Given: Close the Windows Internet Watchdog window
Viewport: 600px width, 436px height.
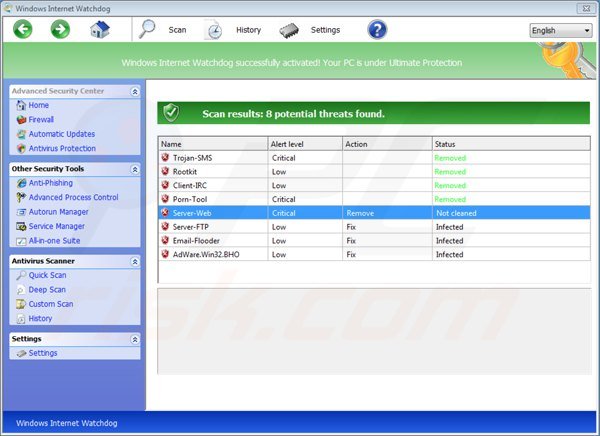Looking at the screenshot, I should point(586,8).
